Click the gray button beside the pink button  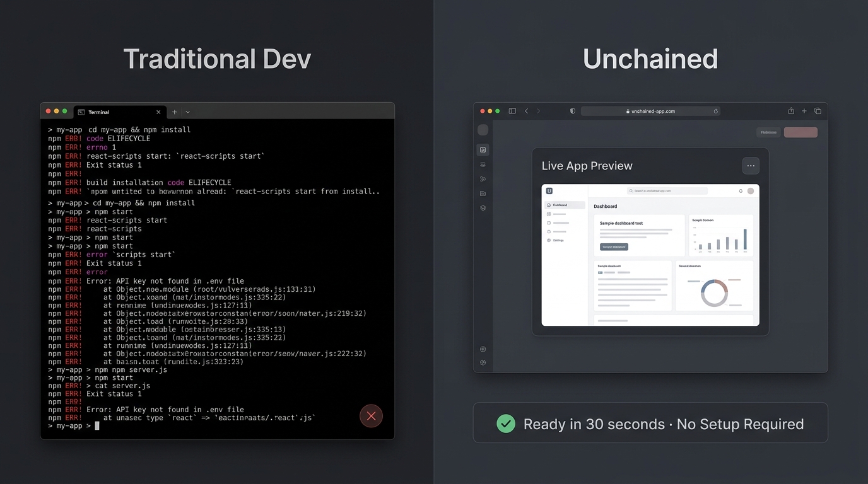tap(768, 132)
